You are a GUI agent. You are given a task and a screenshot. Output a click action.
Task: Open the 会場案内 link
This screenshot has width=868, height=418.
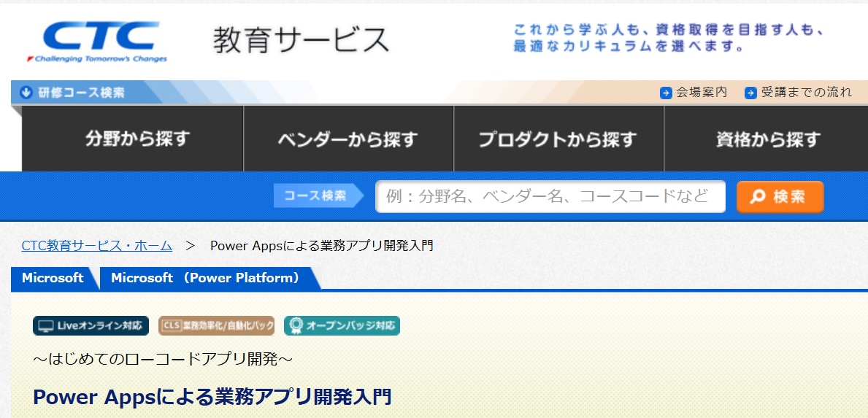(702, 93)
